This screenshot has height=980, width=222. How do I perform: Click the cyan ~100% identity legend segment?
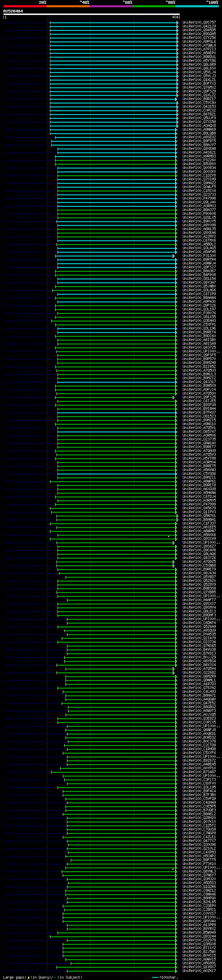click(197, 6)
